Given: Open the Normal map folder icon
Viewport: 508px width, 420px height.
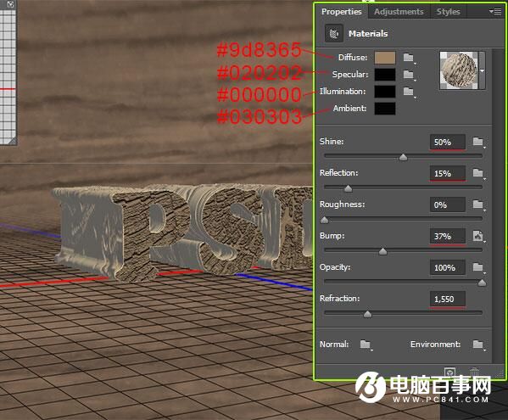Looking at the screenshot, I should (366, 344).
